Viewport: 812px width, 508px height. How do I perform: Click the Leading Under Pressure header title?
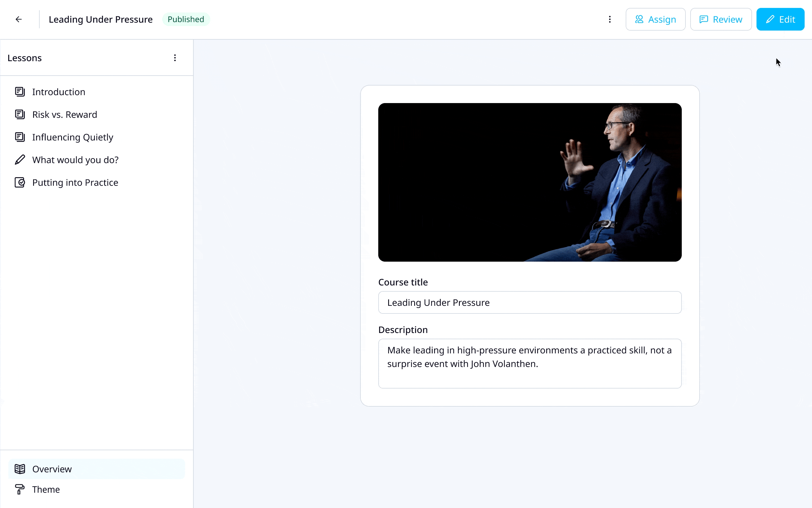(101, 19)
